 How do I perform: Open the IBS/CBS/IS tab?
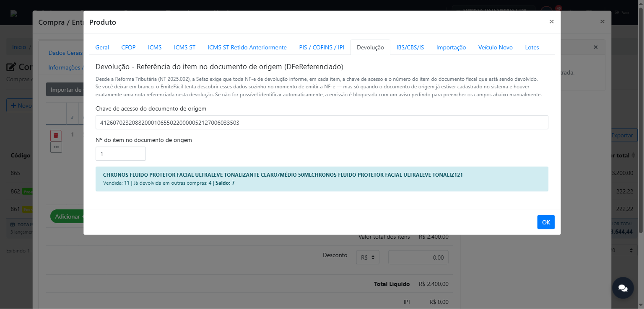410,47
